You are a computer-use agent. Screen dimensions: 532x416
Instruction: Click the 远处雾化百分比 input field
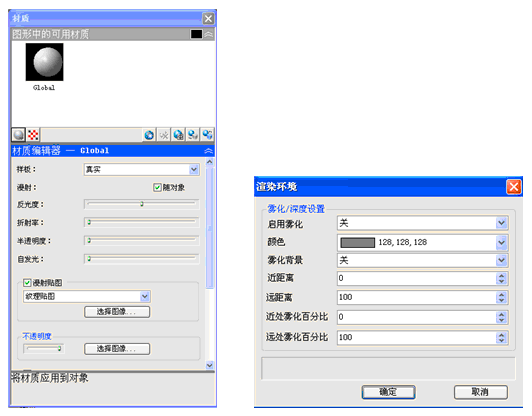(x=417, y=338)
